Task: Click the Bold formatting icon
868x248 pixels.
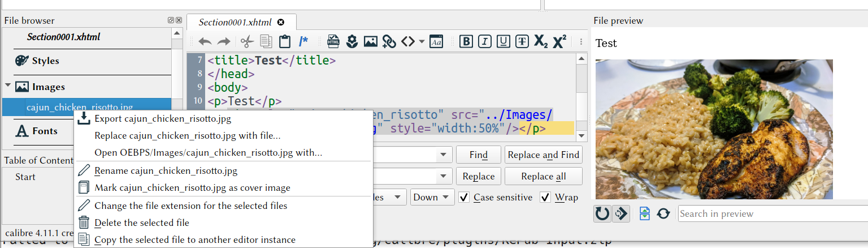Action: click(466, 41)
